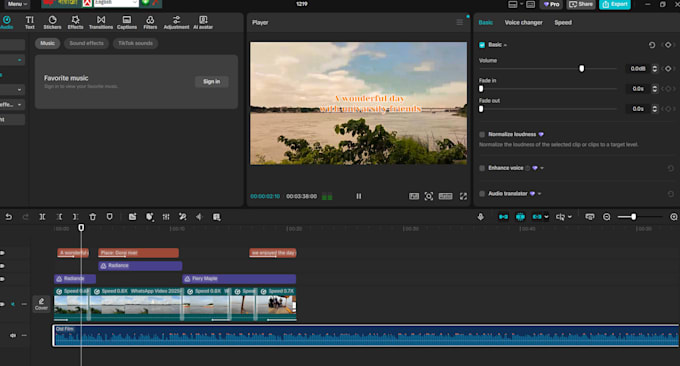
Task: Click the player crop/scope frame icon
Action: click(428, 196)
